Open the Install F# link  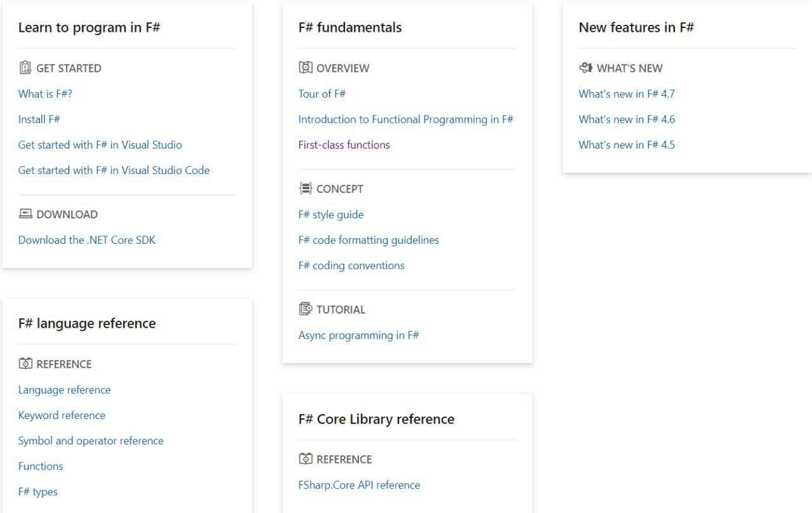point(39,119)
